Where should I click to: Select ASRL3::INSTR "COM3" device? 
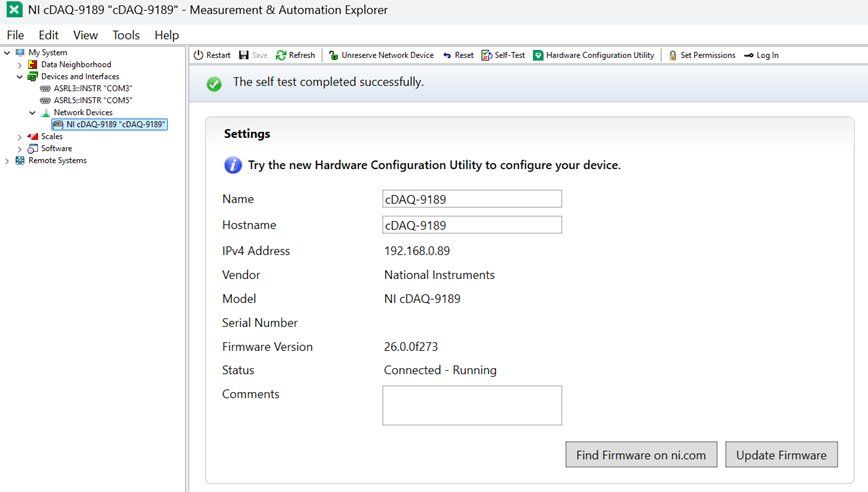(93, 89)
